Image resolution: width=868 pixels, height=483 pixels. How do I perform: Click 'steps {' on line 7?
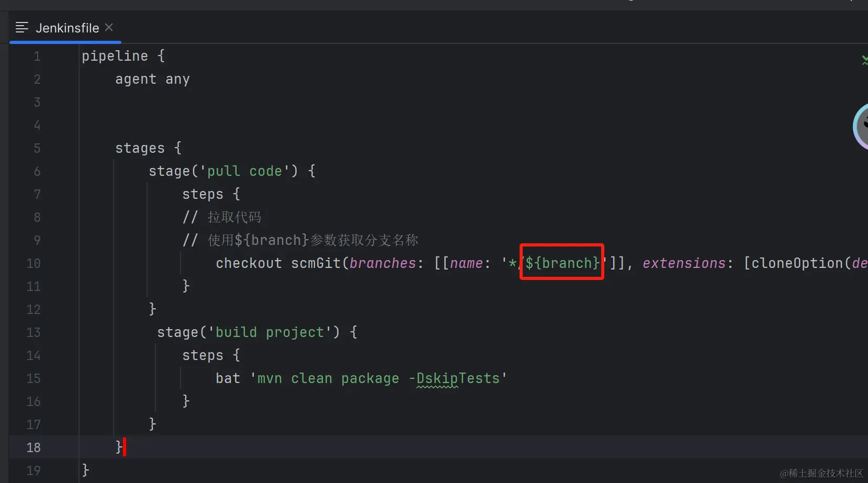coord(211,194)
